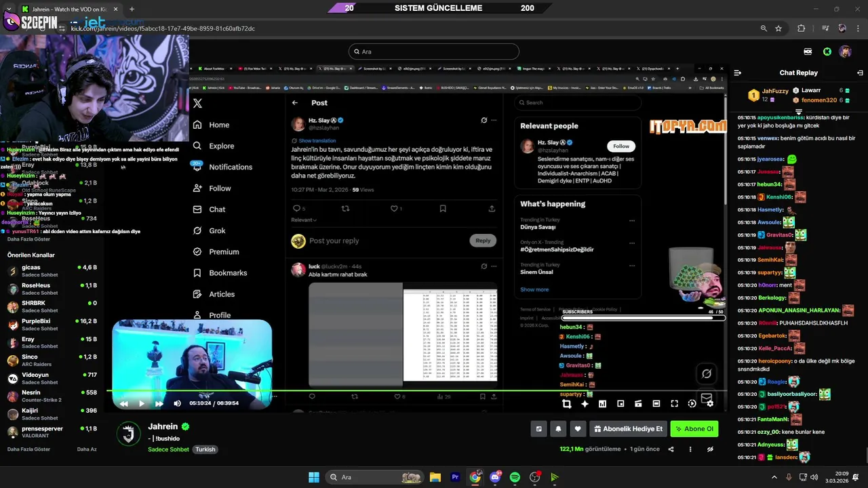Open a new Chrome tab with plus
This screenshot has height=488, width=868.
pos(132,9)
